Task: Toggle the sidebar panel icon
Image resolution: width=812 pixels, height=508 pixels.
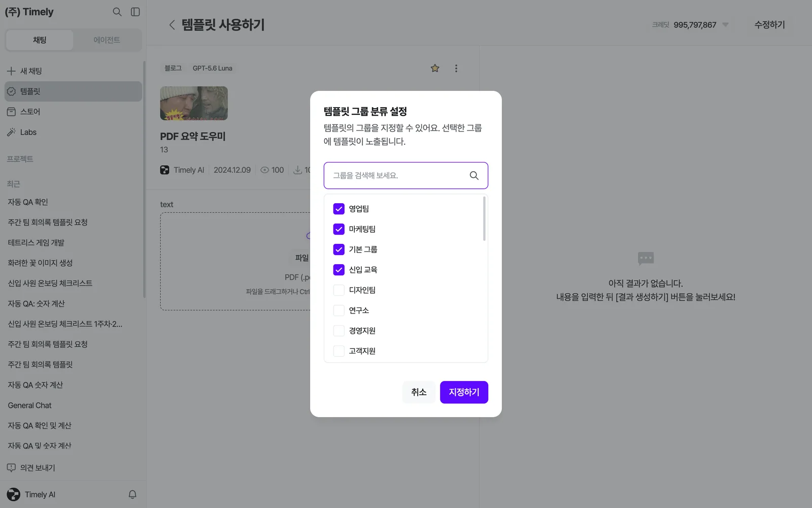Action: point(136,12)
